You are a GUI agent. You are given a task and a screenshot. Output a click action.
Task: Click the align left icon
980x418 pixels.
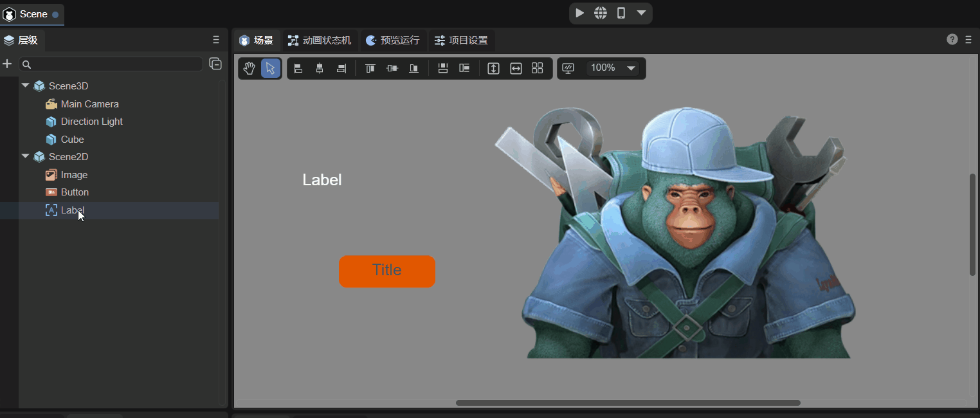(298, 68)
